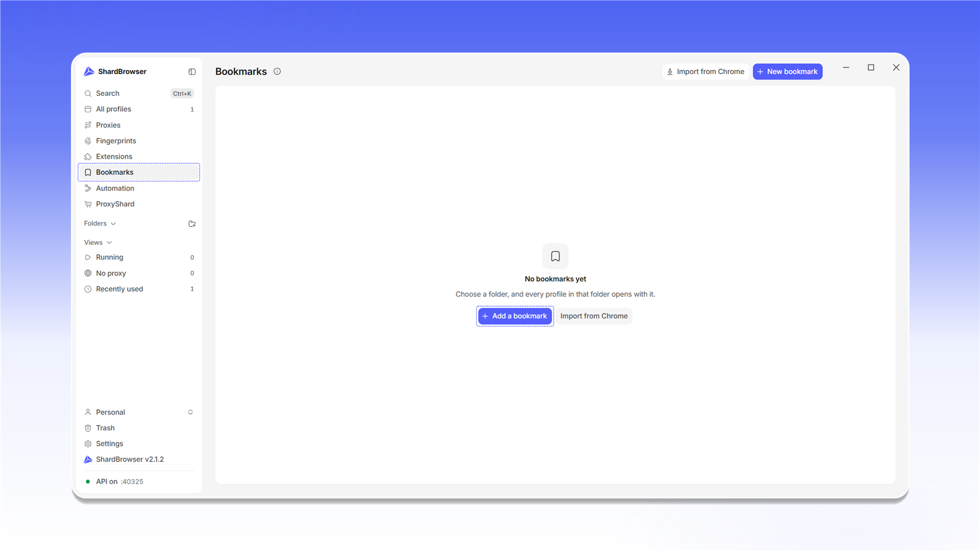Click the Extensions puzzle icon

pyautogui.click(x=88, y=157)
